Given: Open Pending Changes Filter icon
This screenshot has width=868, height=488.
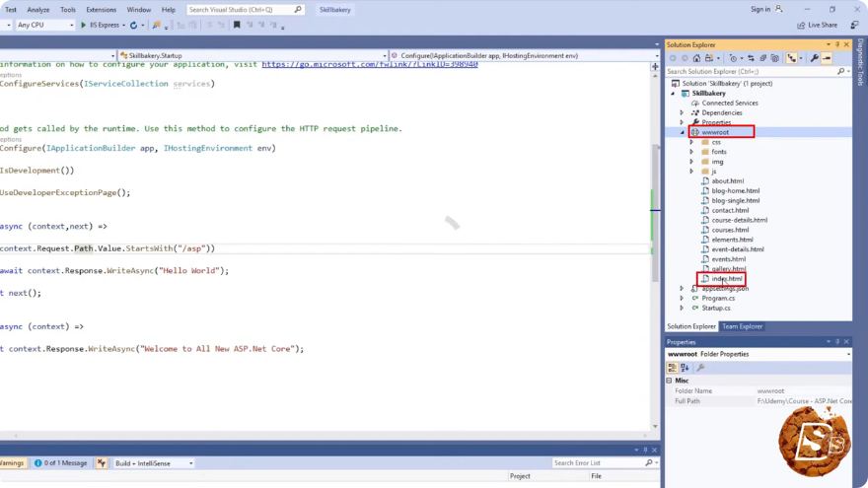Looking at the screenshot, I should [x=733, y=58].
